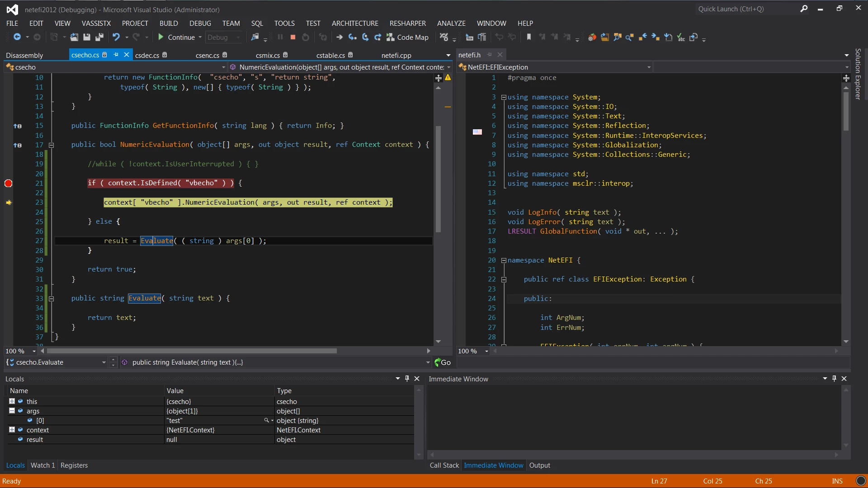Click the VassistX tomato icon

point(592,38)
